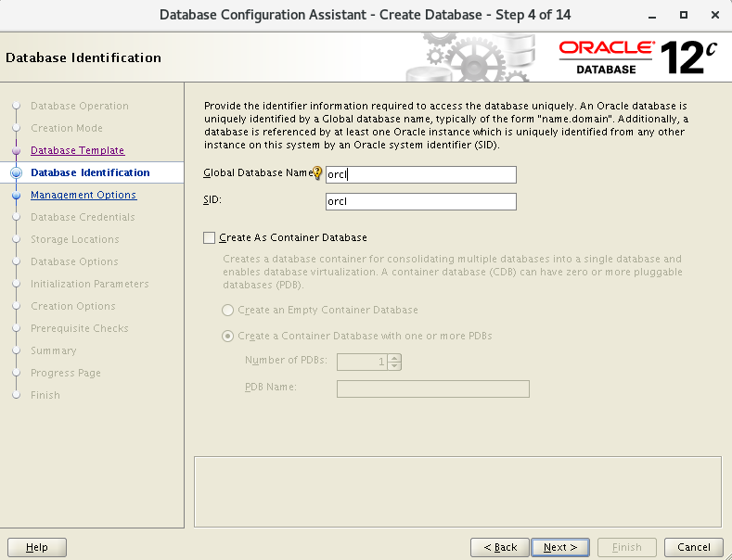Click the Initialization Parameters step text
Screen dimensions: 732x560
click(x=90, y=284)
